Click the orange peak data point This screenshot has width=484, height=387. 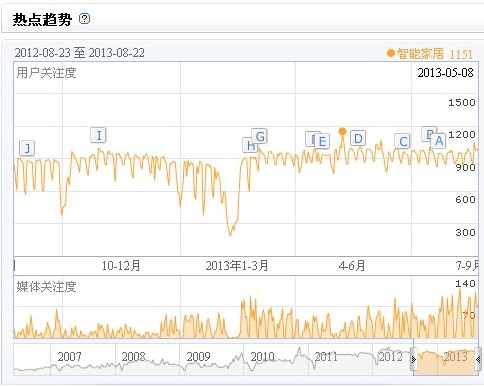(x=342, y=131)
